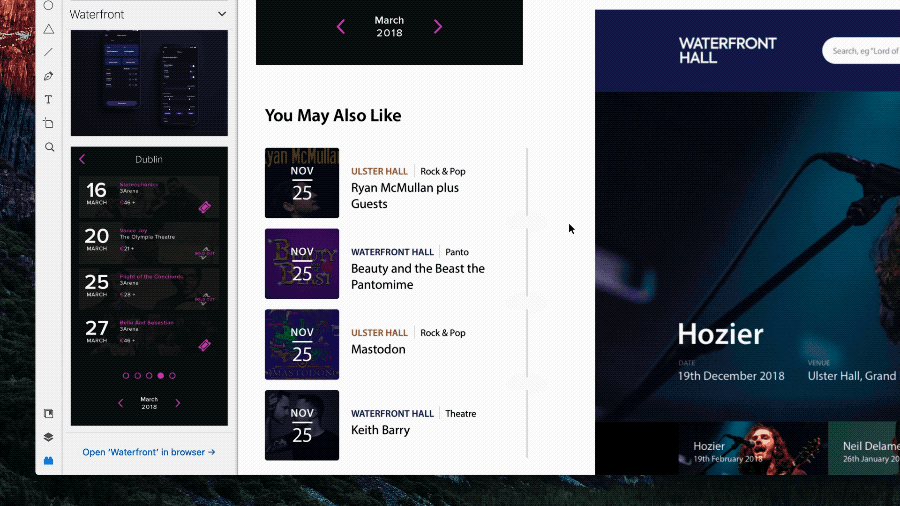The image size is (900, 506).
Task: Click 'Beauty and the Beast the Pantomime' title
Action: coord(418,277)
